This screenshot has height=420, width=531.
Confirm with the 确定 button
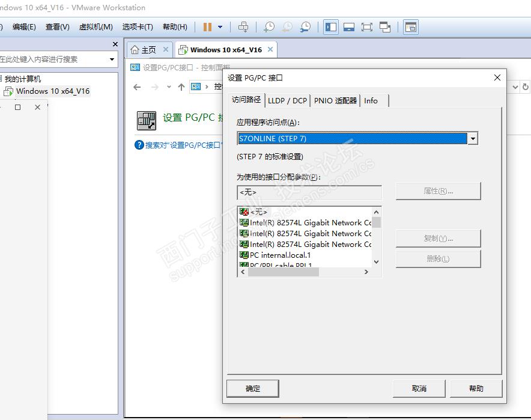[x=253, y=389]
